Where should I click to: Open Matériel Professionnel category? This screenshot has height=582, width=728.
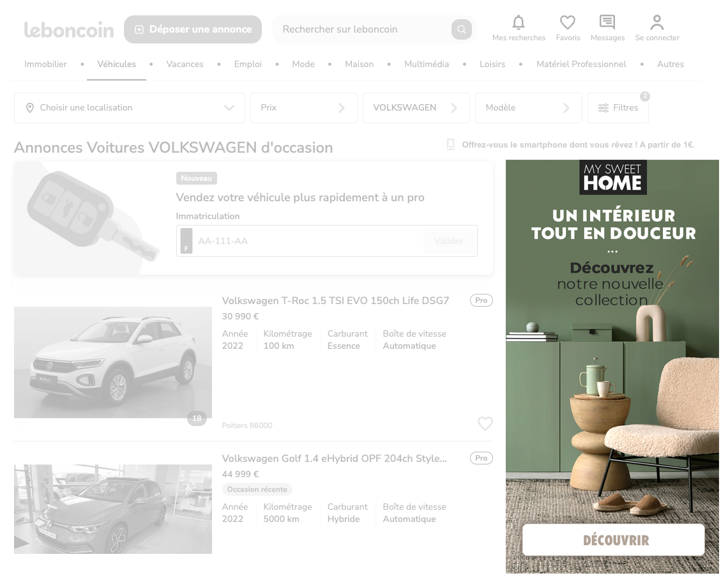point(581,64)
